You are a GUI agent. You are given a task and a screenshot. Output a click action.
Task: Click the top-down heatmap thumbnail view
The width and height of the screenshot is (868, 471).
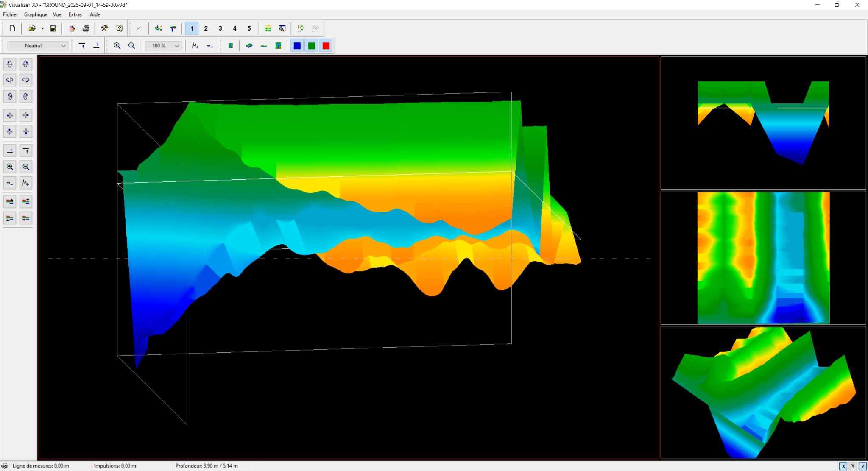click(x=763, y=258)
